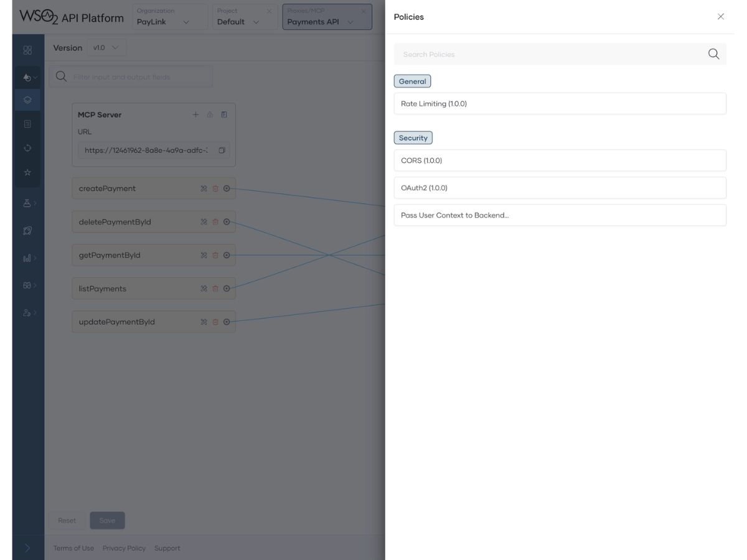Click the General category tag

click(x=412, y=82)
